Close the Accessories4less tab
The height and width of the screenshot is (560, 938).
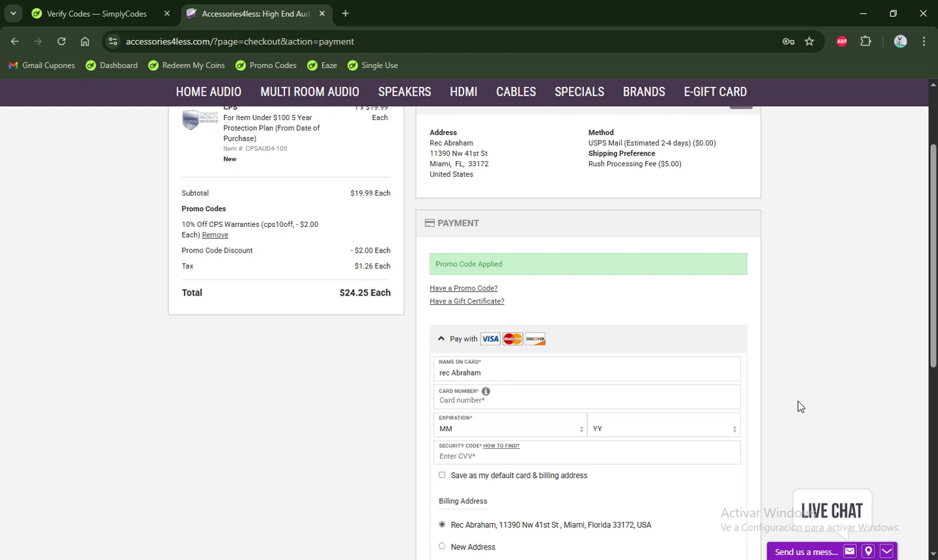click(322, 13)
